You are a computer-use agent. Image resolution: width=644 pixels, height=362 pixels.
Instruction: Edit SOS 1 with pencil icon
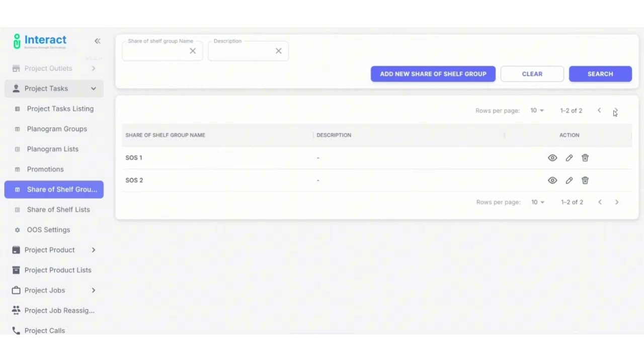coord(569,158)
